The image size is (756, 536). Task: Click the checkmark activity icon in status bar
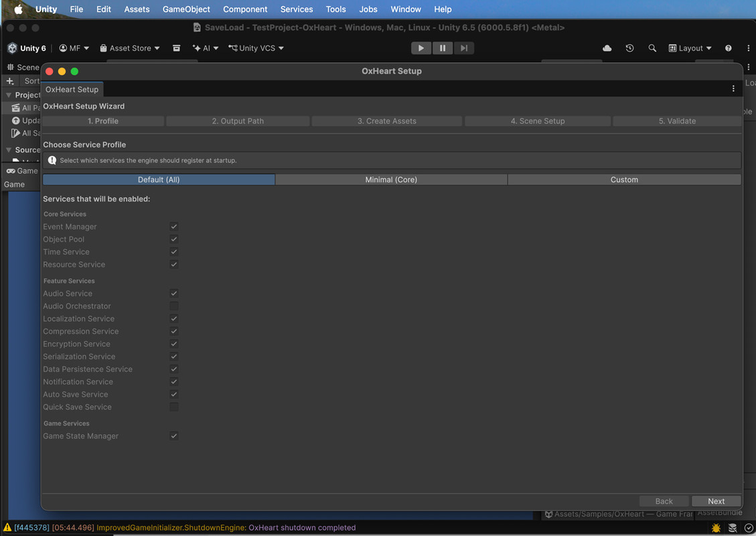click(749, 528)
